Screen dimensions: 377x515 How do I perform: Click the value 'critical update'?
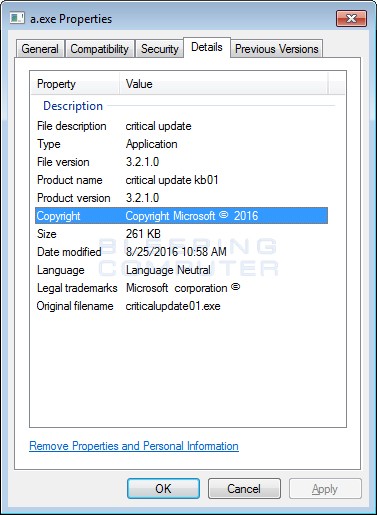[x=158, y=126]
